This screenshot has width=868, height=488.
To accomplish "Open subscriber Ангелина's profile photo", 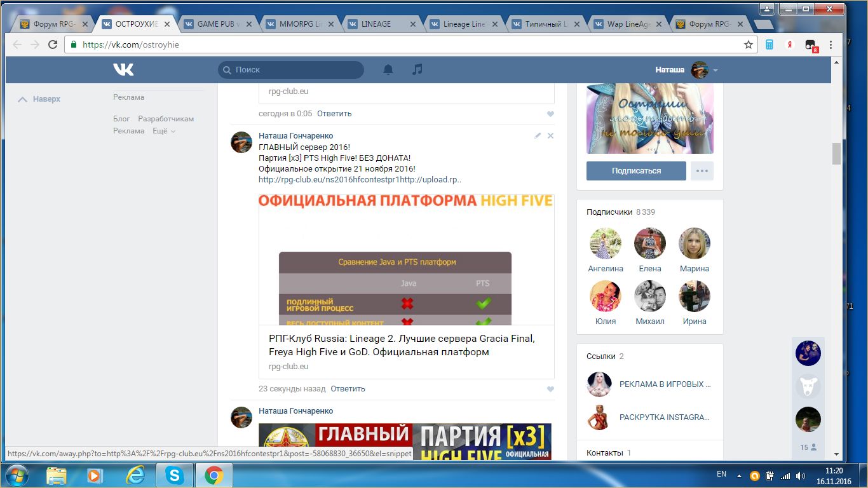I will point(606,244).
